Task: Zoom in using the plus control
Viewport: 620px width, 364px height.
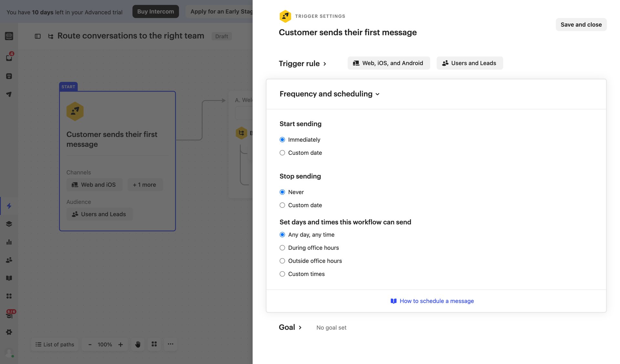Action: click(x=121, y=344)
